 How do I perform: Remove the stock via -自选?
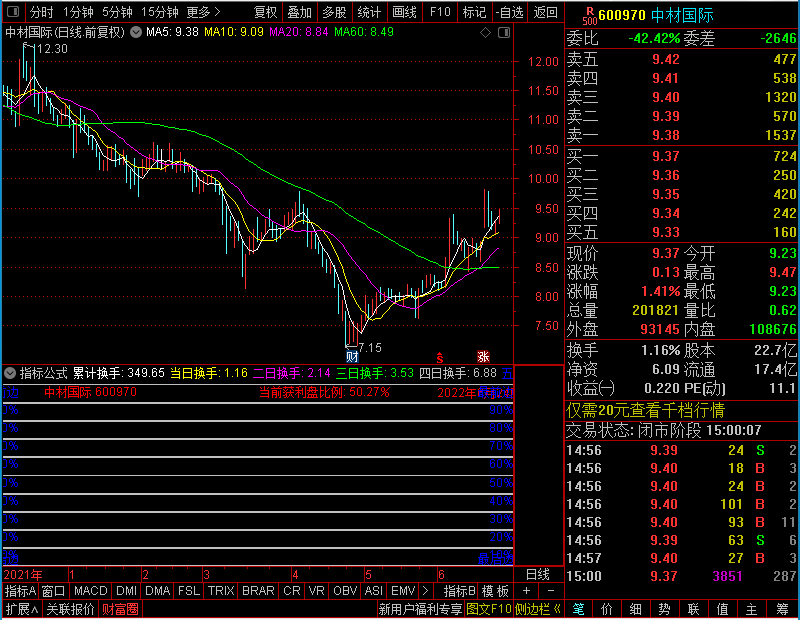point(509,12)
